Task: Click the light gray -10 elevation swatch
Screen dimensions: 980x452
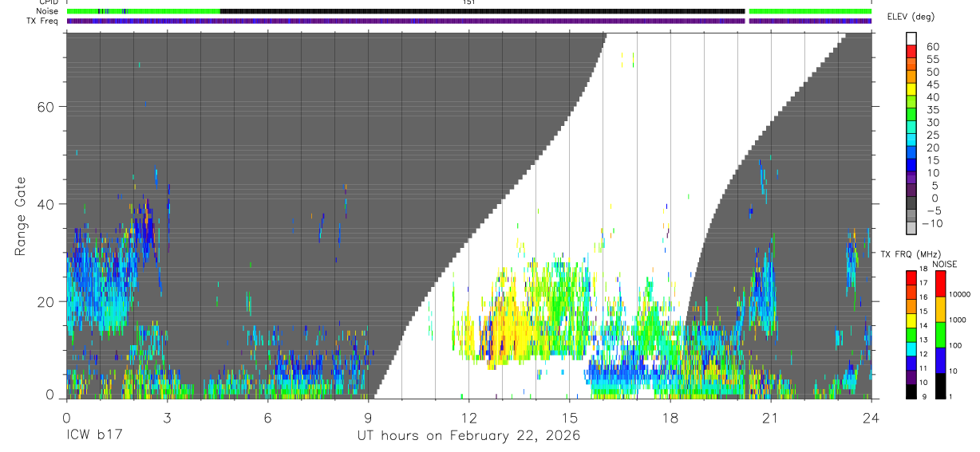Action: [911, 228]
